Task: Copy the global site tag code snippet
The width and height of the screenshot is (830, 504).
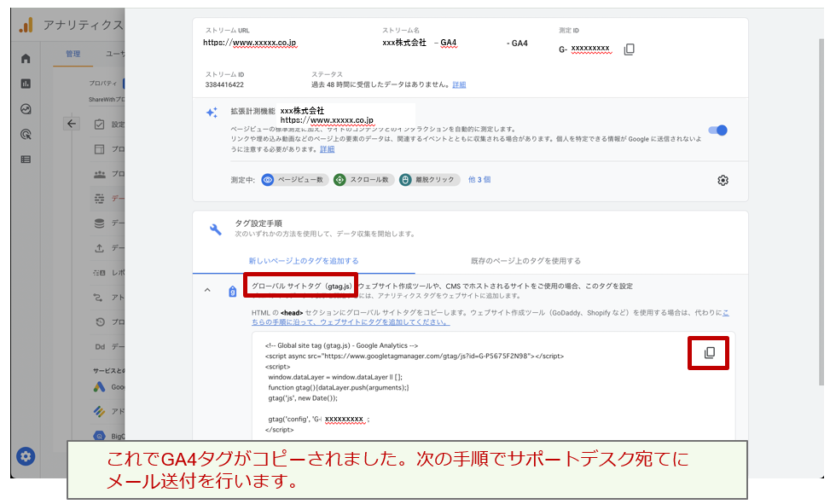Action: tap(709, 353)
